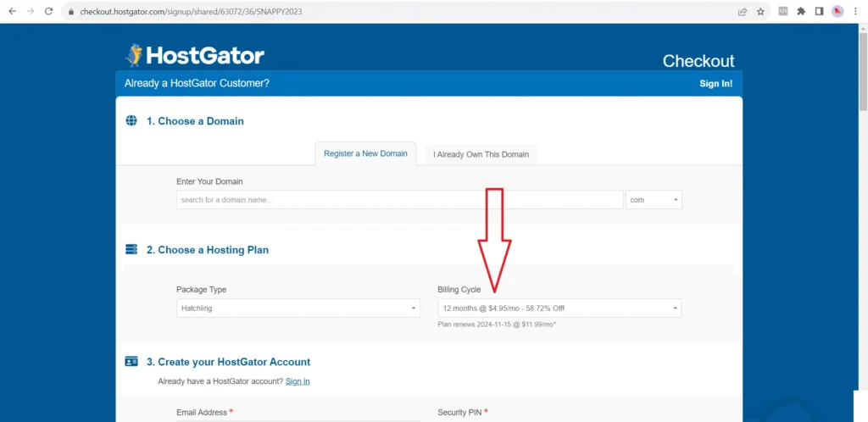Open the Chrome profile avatar
The width and height of the screenshot is (868, 422).
(x=837, y=11)
